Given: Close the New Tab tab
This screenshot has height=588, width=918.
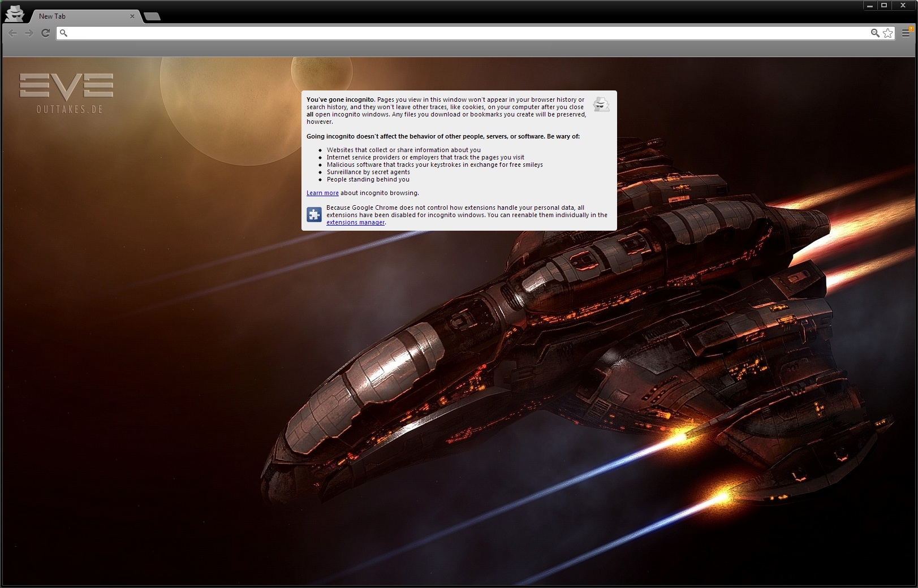Looking at the screenshot, I should pos(132,16).
